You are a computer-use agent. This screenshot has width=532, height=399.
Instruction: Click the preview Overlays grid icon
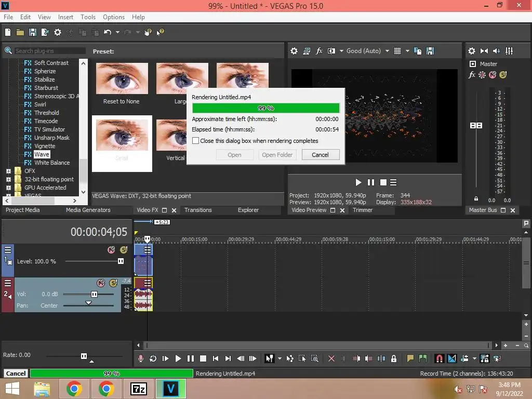pos(397,51)
